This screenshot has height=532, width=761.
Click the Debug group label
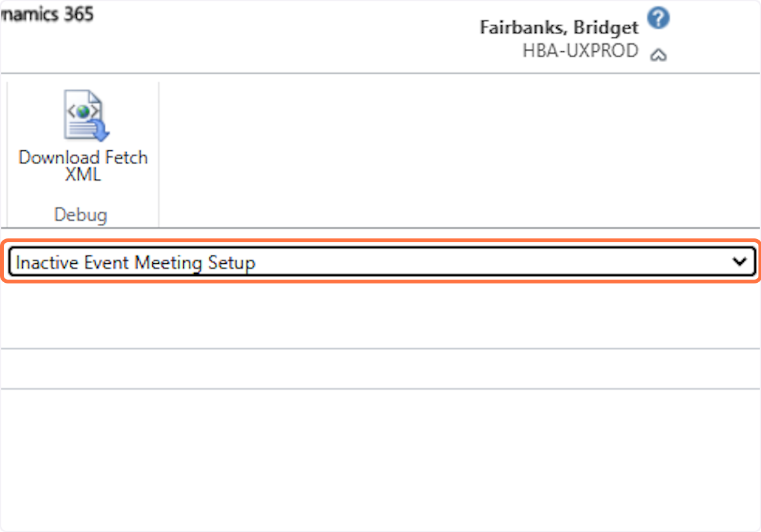coord(81,215)
